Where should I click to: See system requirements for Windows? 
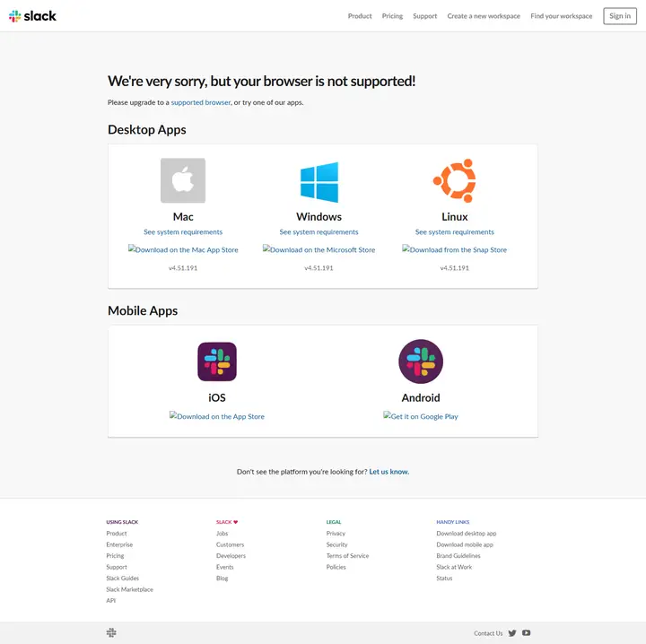[319, 231]
